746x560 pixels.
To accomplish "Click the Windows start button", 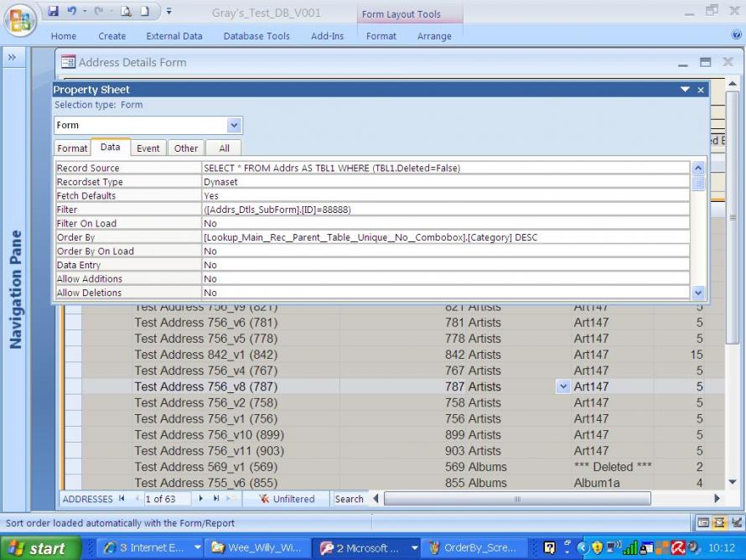I will point(38,549).
